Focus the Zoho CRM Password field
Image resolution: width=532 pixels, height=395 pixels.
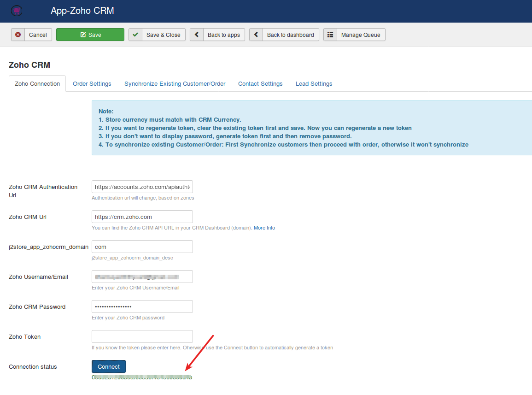coord(142,307)
